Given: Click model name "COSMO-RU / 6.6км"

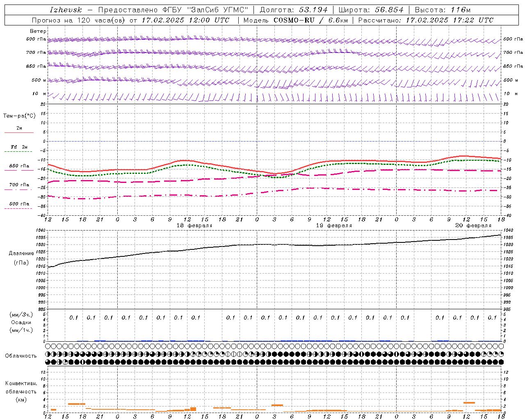Looking at the screenshot, I should [310, 20].
